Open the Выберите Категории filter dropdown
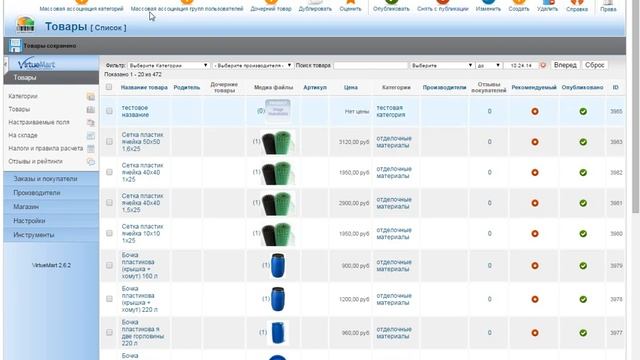Screen dimensions: 640x360 pyautogui.click(x=169, y=65)
